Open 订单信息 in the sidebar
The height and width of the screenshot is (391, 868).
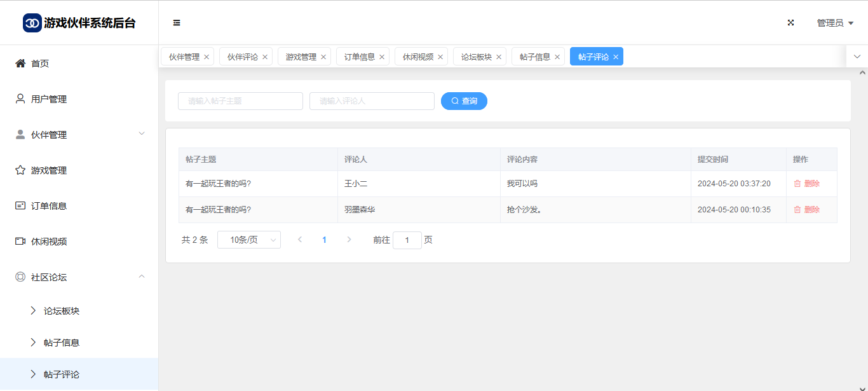click(x=48, y=206)
